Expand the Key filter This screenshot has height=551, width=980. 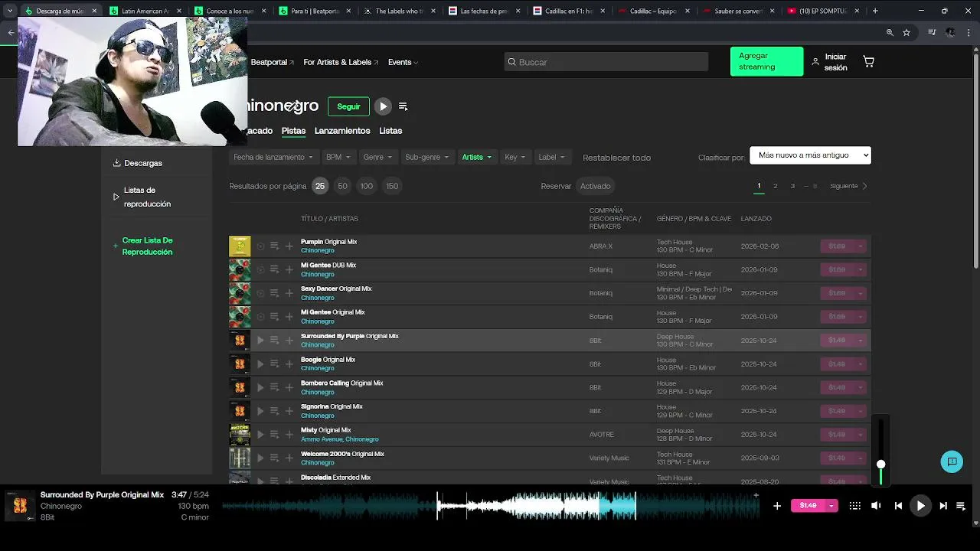515,157
